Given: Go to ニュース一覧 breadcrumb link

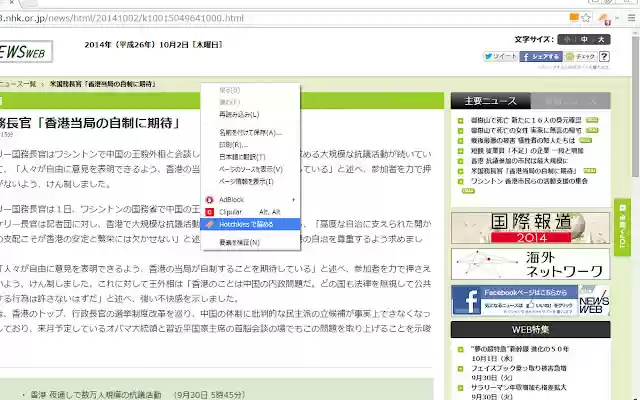Looking at the screenshot, I should (18, 84).
